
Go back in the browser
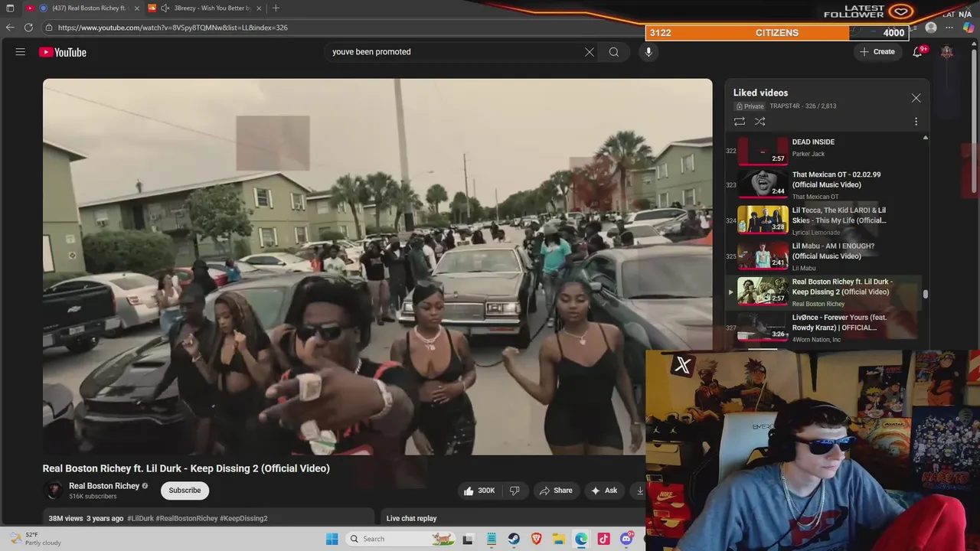tap(10, 28)
